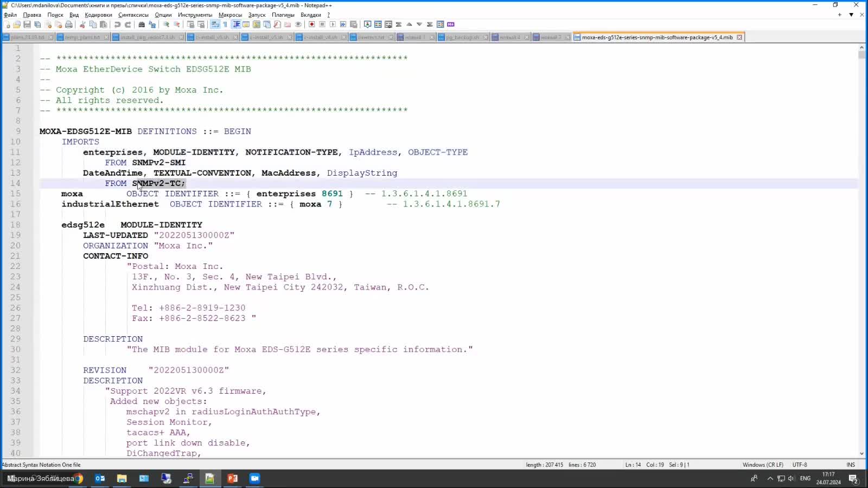Open the Правка menu
The image size is (868, 488).
32,15
